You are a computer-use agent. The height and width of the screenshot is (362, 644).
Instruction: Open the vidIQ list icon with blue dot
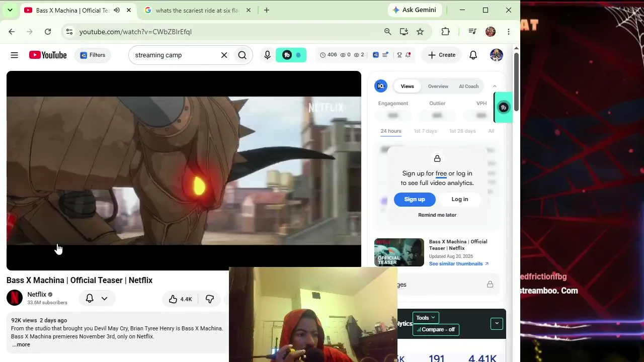click(385, 55)
